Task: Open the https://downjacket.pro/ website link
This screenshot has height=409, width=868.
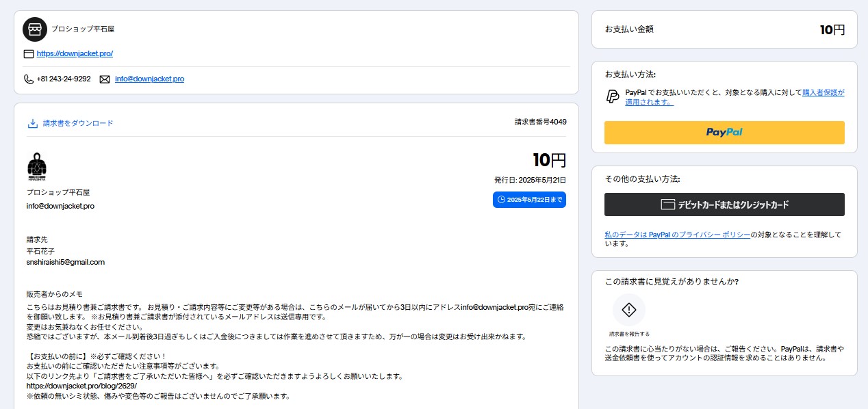Action: click(75, 53)
